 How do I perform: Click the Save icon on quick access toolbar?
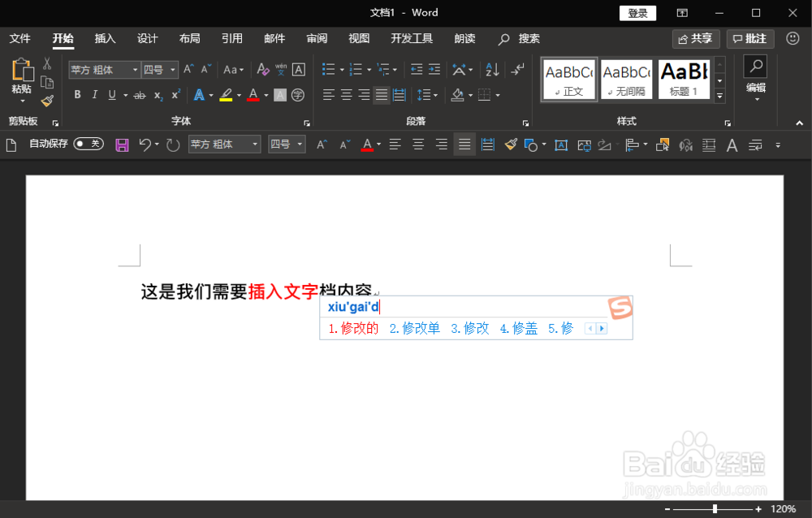pyautogui.click(x=122, y=145)
